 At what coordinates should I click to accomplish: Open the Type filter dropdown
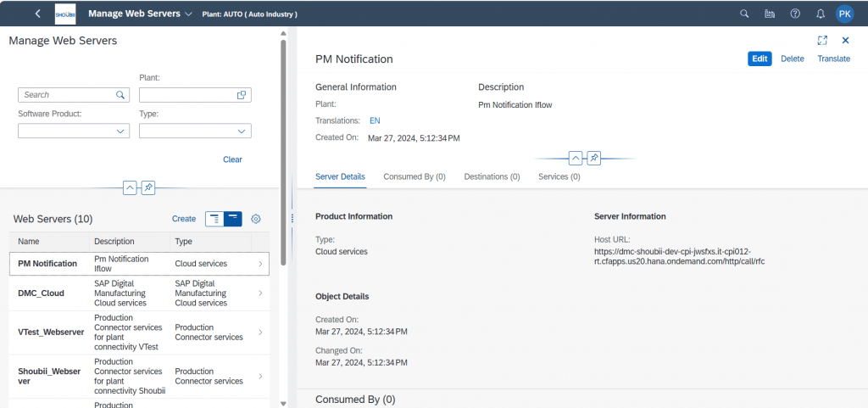click(195, 131)
